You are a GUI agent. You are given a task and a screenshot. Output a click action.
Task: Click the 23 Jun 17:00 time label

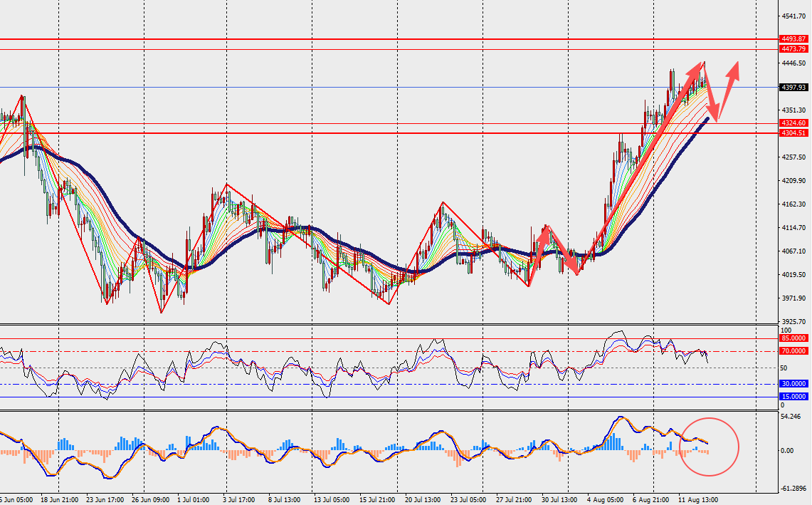click(x=105, y=500)
